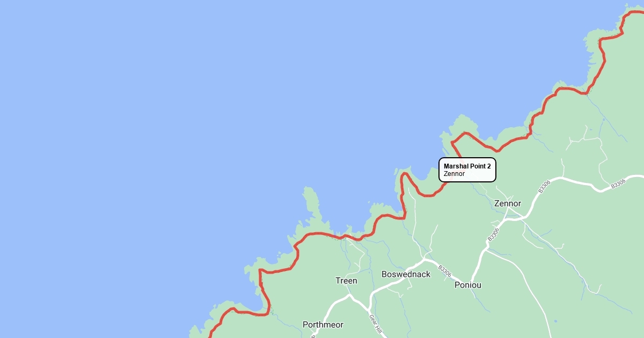Click the Treen place name
This screenshot has width=644, height=338.
pos(346,281)
